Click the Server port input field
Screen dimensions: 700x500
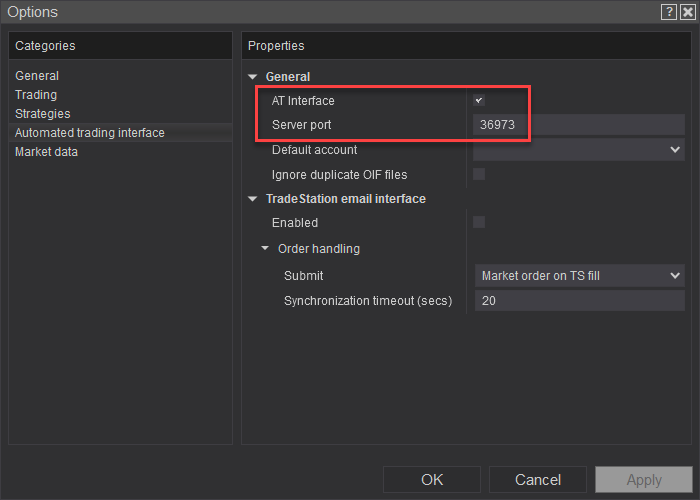coord(578,125)
